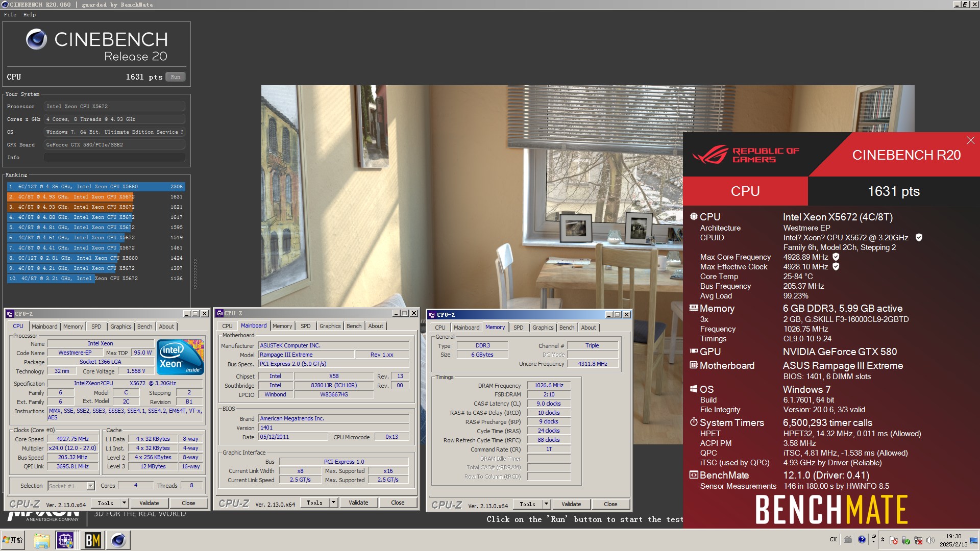Click the DRAM Frequency 1026.6 MHz value
The image size is (980, 551).
tap(549, 386)
